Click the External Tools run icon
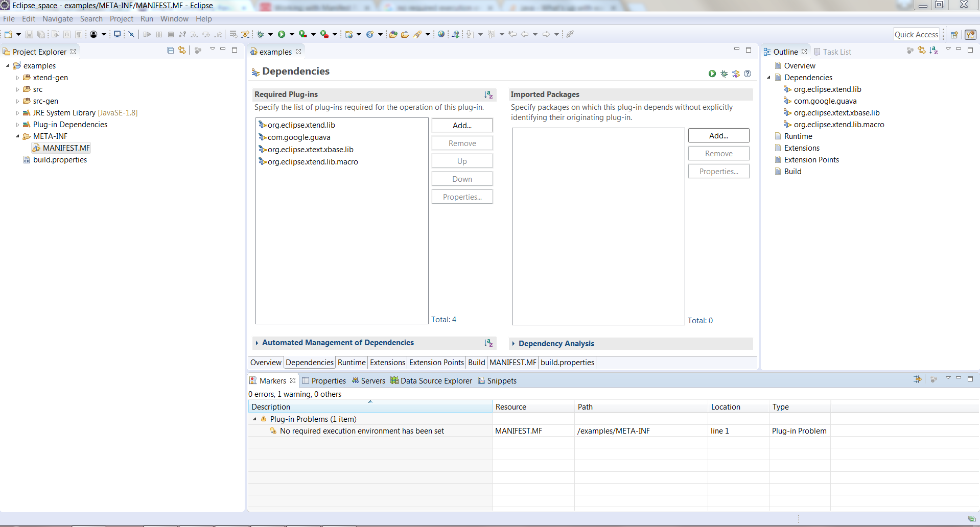The height and width of the screenshot is (527, 980). click(324, 34)
